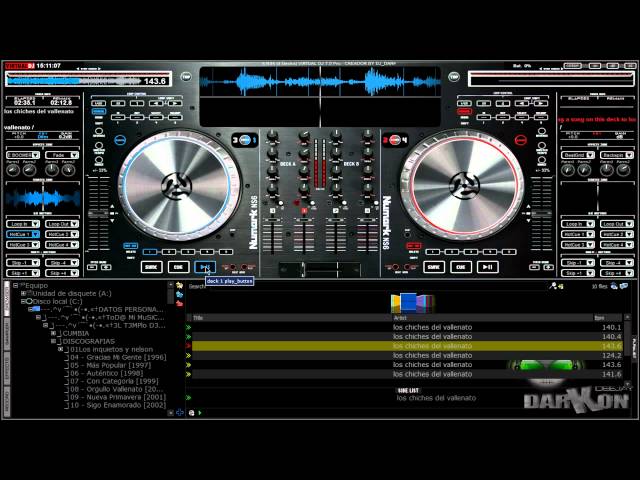Click the left deck loop shift right arrow
Screen dimensions: 640x480
(x=176, y=103)
